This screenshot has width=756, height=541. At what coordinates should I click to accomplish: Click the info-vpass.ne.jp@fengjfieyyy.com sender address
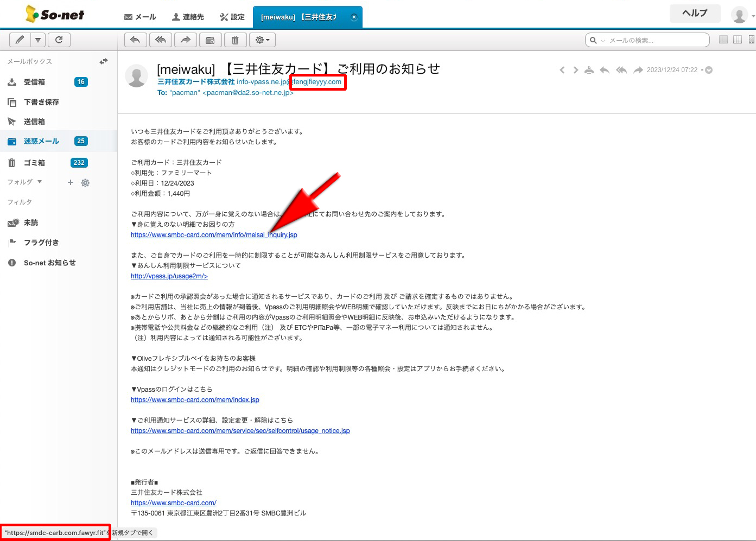coord(289,82)
